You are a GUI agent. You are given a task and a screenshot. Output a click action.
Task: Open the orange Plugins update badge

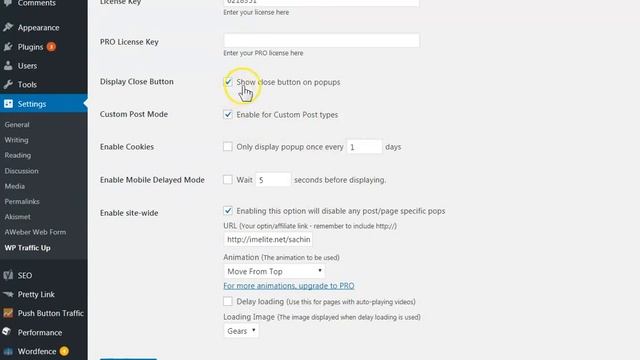51,47
